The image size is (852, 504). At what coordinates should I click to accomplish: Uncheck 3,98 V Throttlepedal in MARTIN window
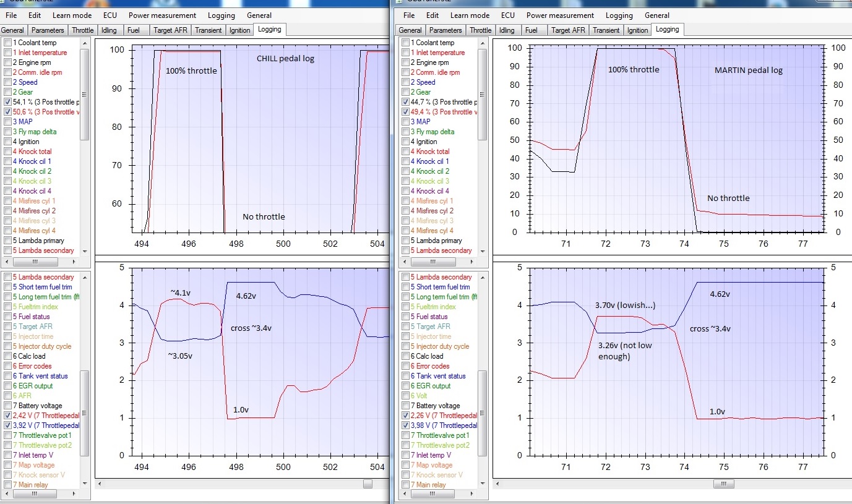click(406, 425)
